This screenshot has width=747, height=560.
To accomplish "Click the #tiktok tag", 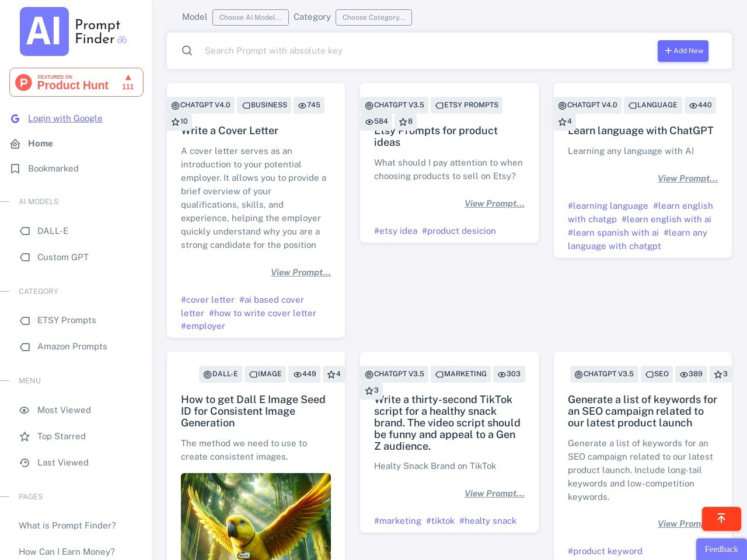I will coord(440,521).
